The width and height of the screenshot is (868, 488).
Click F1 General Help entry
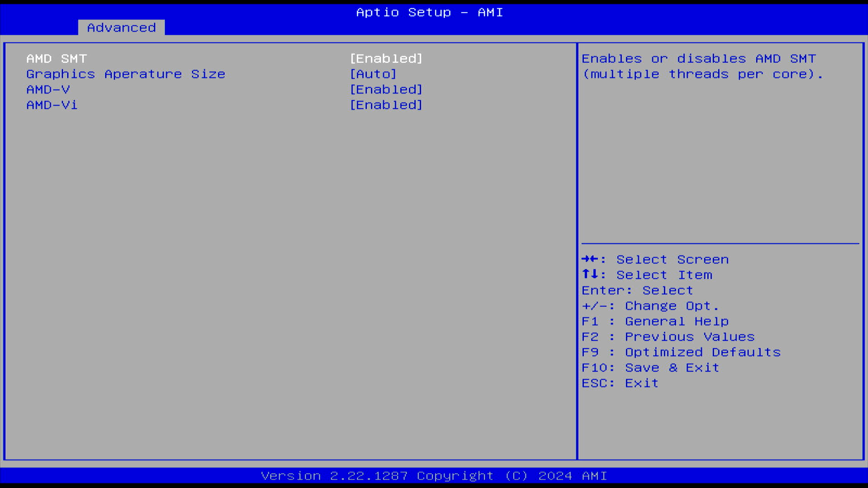click(655, 321)
